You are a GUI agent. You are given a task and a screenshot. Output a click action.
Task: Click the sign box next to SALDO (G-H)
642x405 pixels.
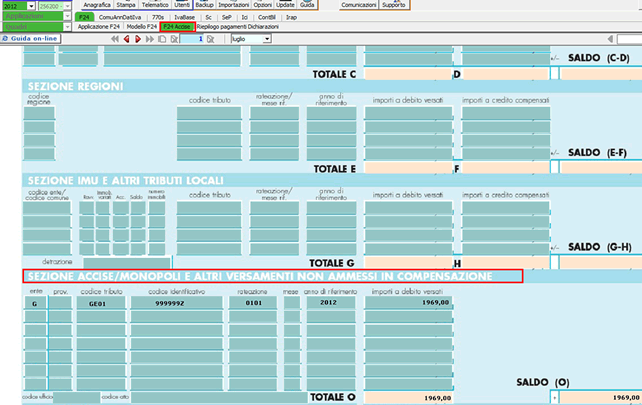554,262
